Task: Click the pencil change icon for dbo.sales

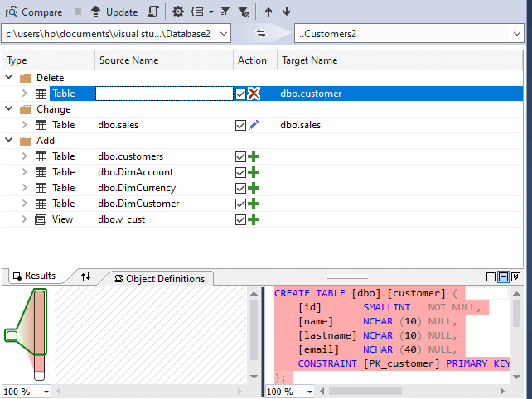Action: point(254,125)
